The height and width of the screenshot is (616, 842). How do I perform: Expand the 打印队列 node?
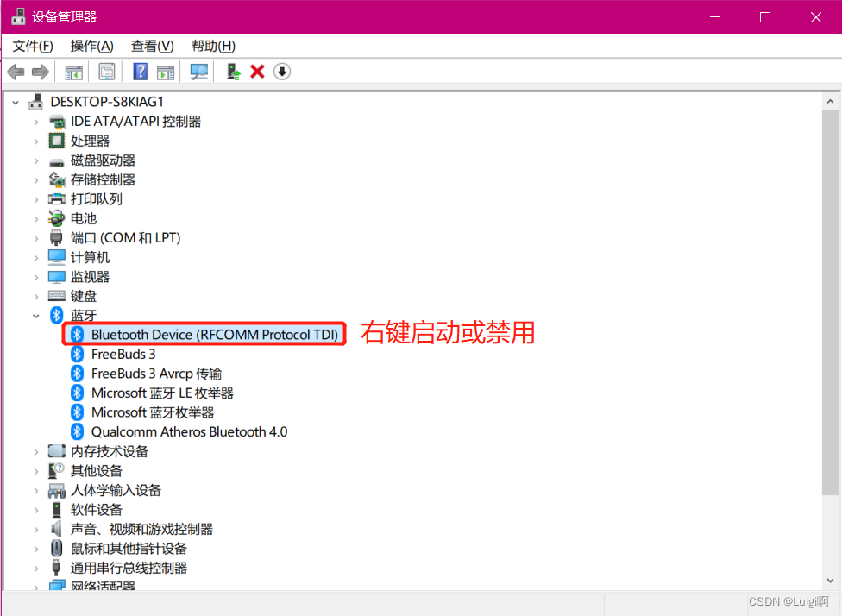pyautogui.click(x=36, y=199)
